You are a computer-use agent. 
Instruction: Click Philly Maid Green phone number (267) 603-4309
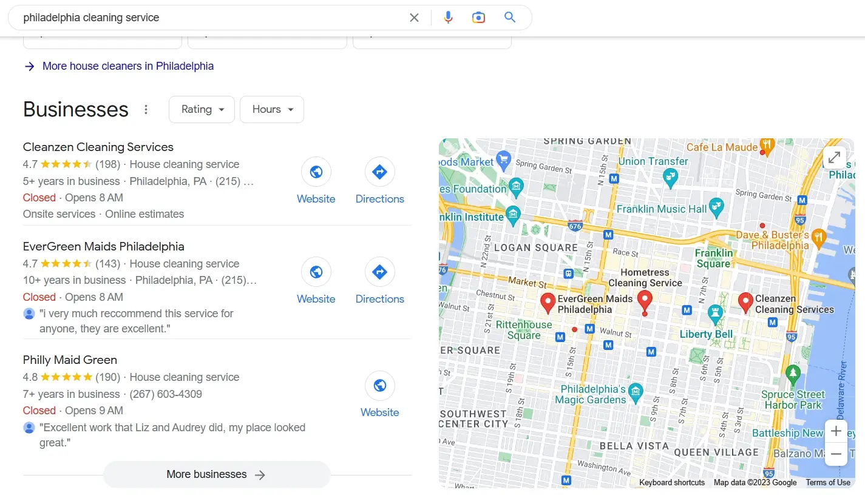point(166,394)
